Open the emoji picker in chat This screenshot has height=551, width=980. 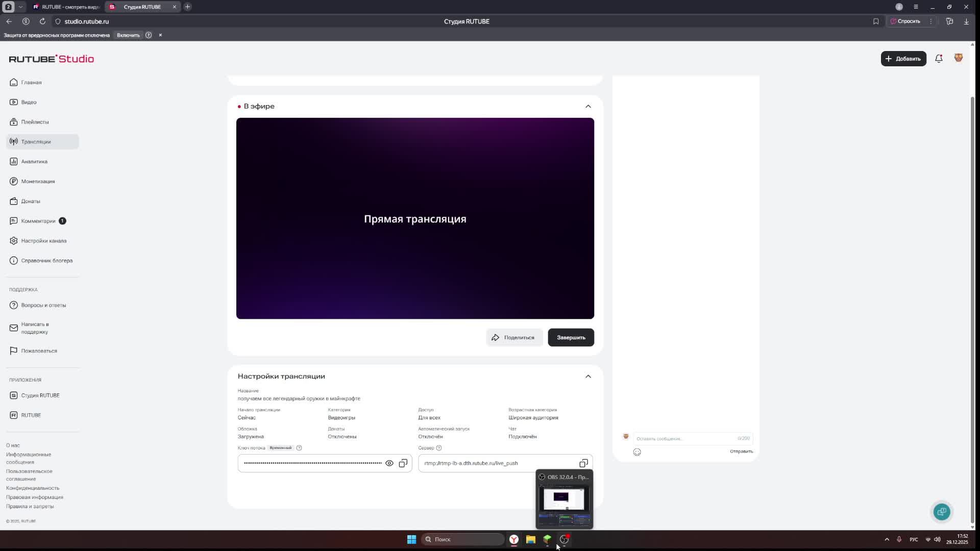[637, 452]
